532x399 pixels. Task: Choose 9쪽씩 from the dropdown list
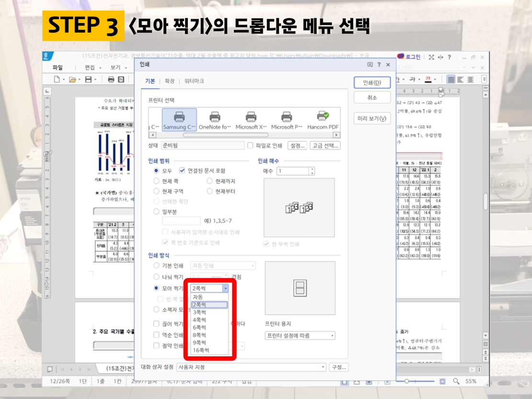pos(209,342)
